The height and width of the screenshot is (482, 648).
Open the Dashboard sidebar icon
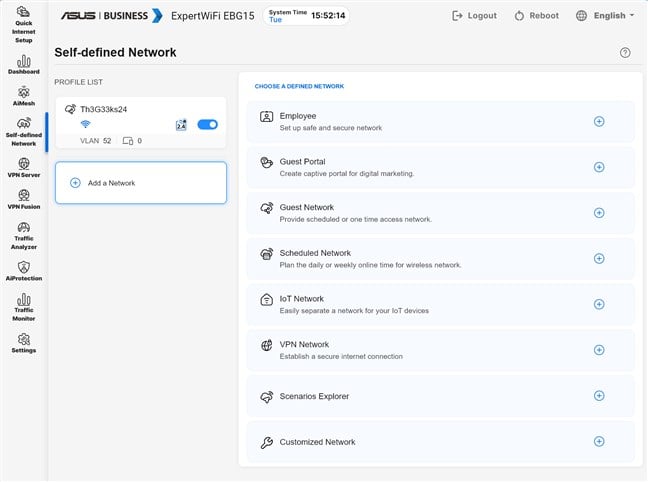coord(23,61)
